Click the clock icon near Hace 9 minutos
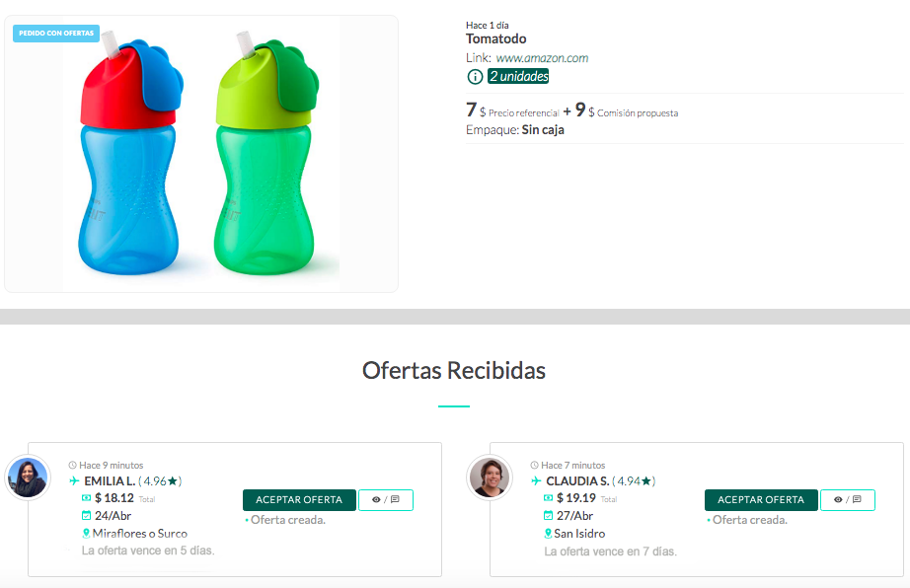 73,465
